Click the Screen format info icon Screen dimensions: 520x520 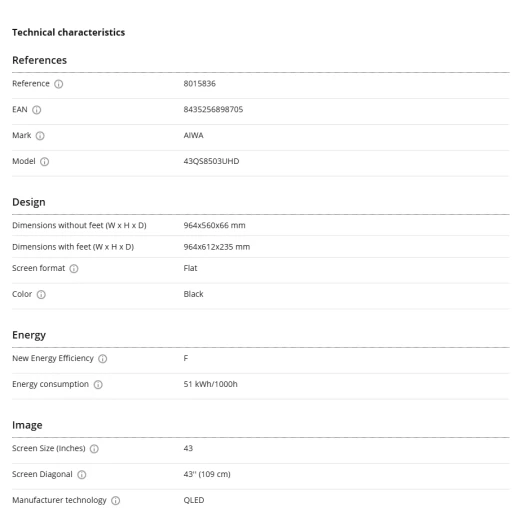point(74,269)
